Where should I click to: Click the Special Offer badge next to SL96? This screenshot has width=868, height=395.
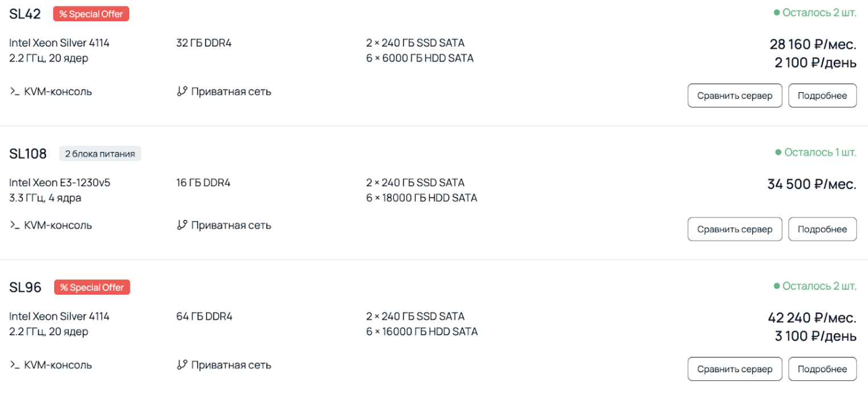92,287
